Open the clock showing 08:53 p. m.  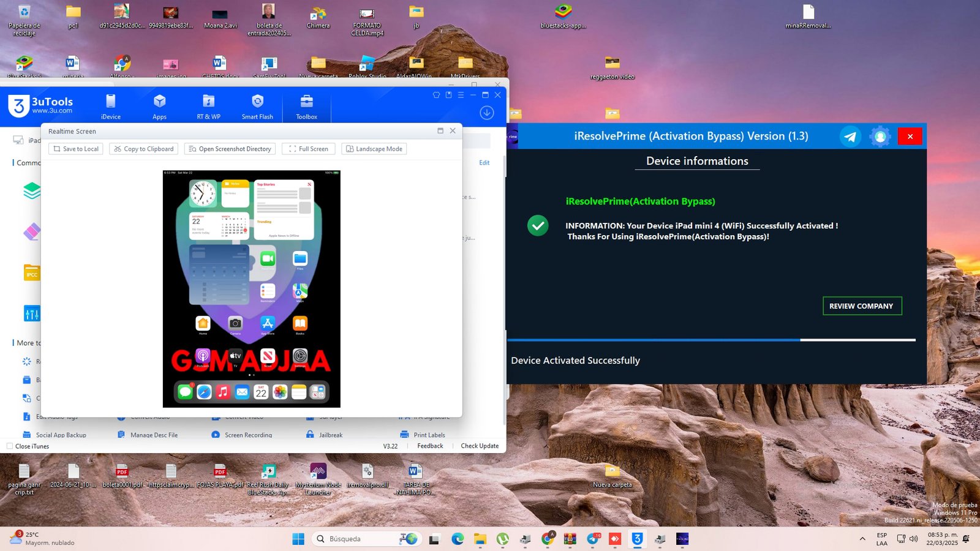pyautogui.click(x=942, y=539)
